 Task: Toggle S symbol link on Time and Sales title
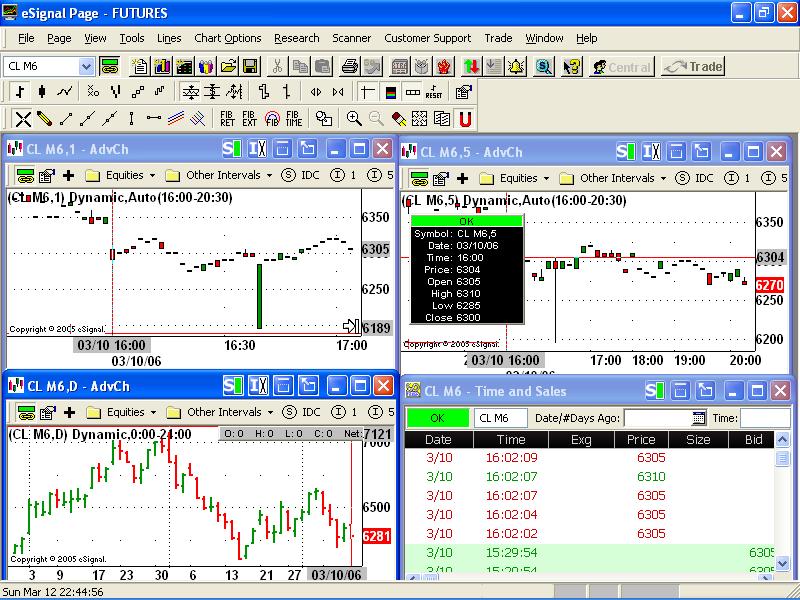pyautogui.click(x=655, y=391)
